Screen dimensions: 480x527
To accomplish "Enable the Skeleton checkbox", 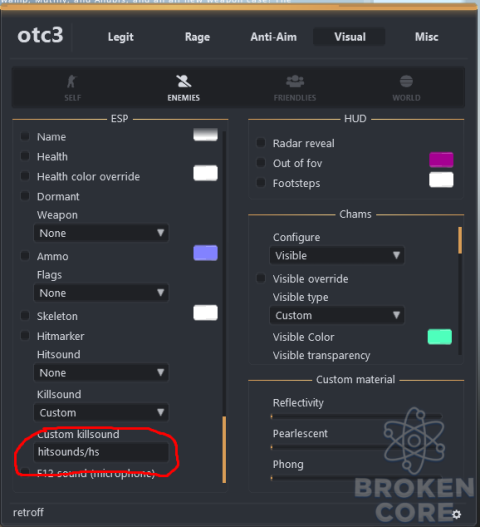I will pyautogui.click(x=25, y=316).
